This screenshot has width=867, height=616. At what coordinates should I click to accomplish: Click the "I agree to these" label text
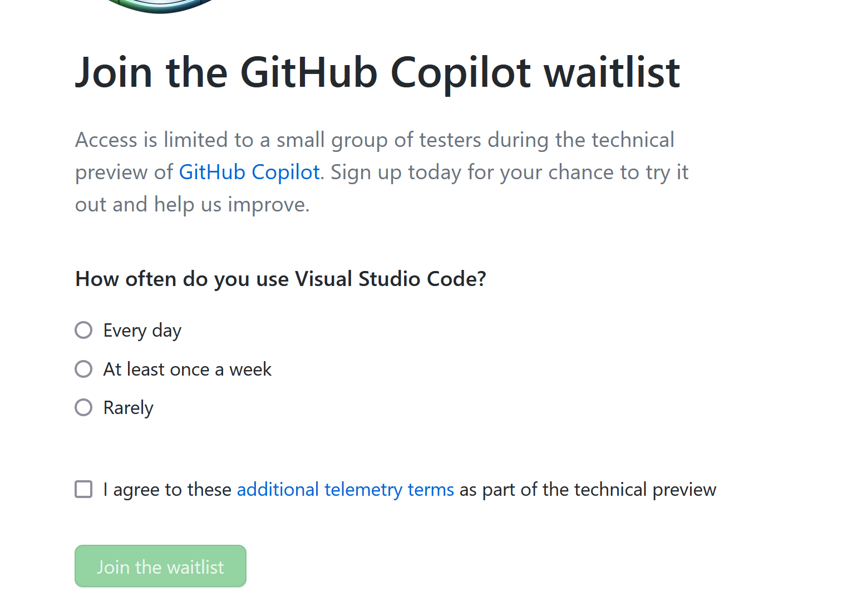pos(168,490)
